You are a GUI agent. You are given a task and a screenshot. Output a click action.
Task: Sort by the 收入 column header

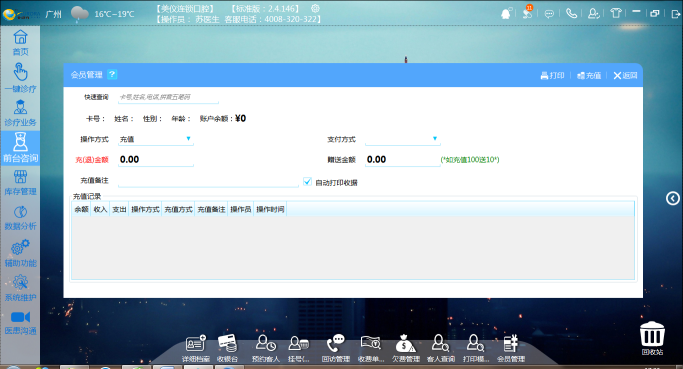coord(100,210)
